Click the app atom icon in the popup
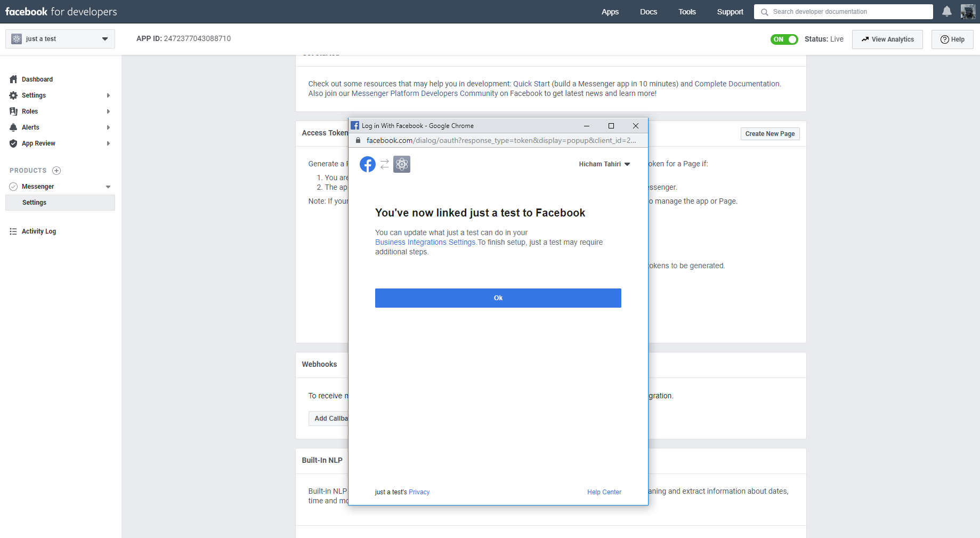Image resolution: width=980 pixels, height=538 pixels. click(x=402, y=164)
